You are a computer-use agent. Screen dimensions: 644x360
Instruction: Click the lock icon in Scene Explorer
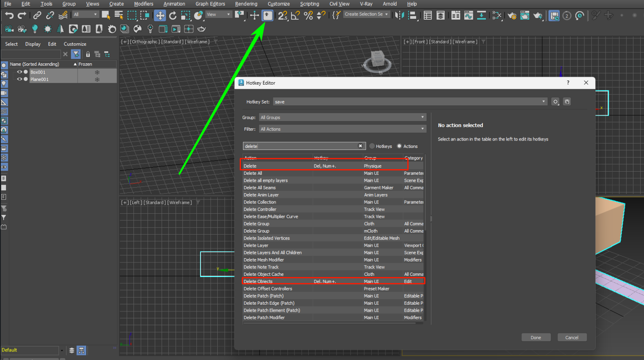[88, 54]
